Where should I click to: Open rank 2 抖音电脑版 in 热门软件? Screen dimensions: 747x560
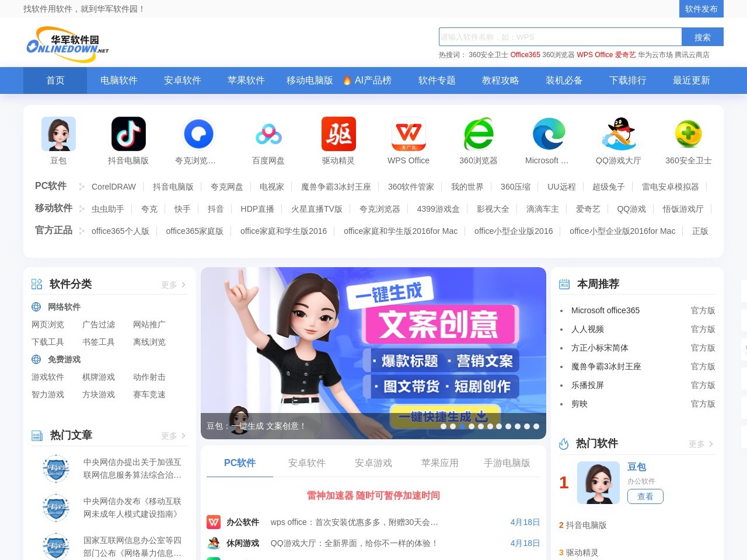pos(586,525)
